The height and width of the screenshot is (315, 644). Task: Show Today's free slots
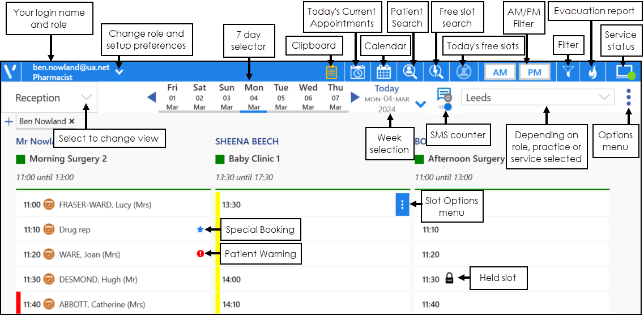pyautogui.click(x=464, y=72)
